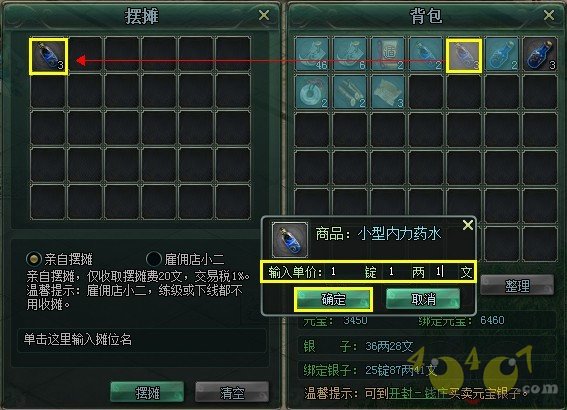Select the backpack item with count 46
This screenshot has width=567, height=410.
tap(312, 55)
